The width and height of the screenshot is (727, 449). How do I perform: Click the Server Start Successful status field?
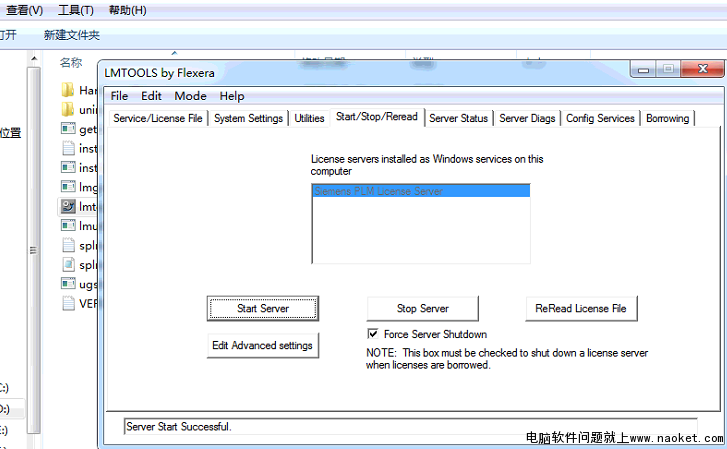pyautogui.click(x=410, y=426)
